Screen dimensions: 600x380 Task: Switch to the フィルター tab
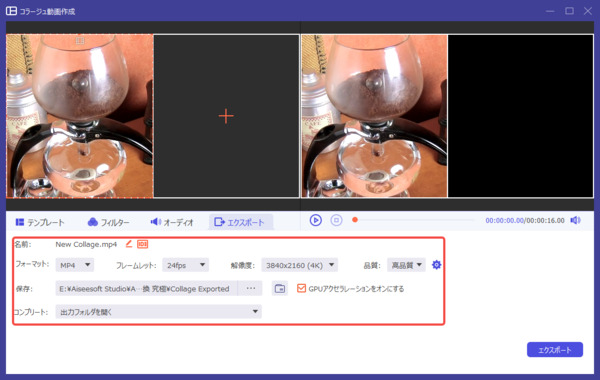(108, 222)
